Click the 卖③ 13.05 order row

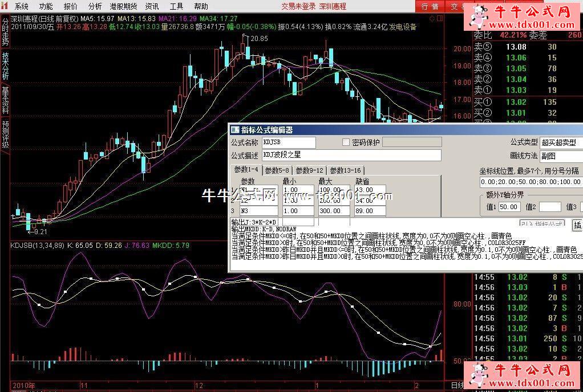(527, 68)
